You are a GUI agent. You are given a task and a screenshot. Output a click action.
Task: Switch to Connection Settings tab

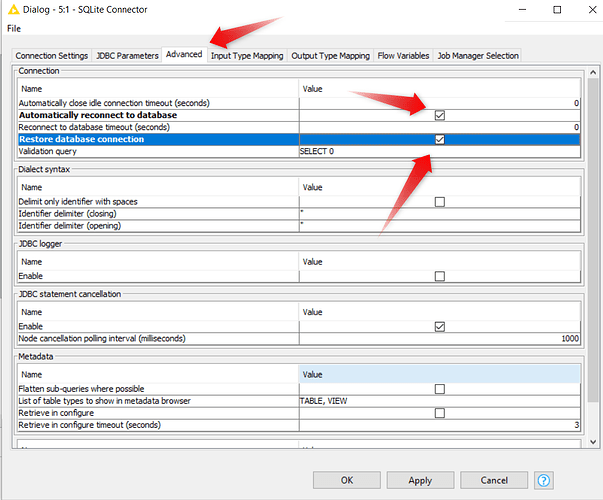(52, 56)
